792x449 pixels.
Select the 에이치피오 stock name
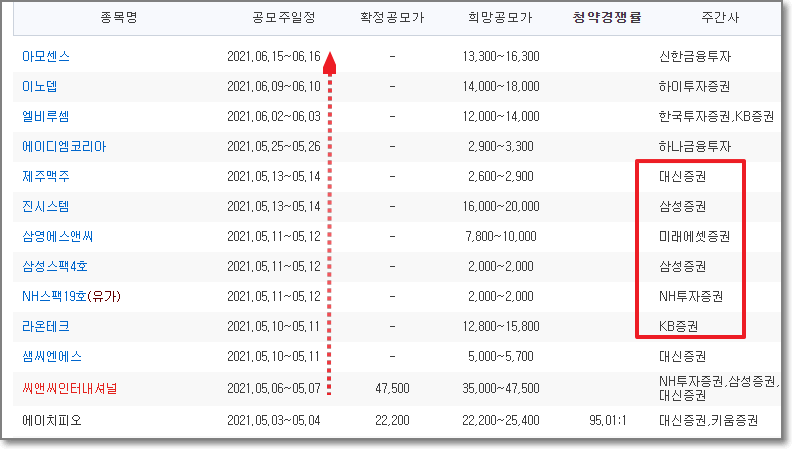pos(52,420)
